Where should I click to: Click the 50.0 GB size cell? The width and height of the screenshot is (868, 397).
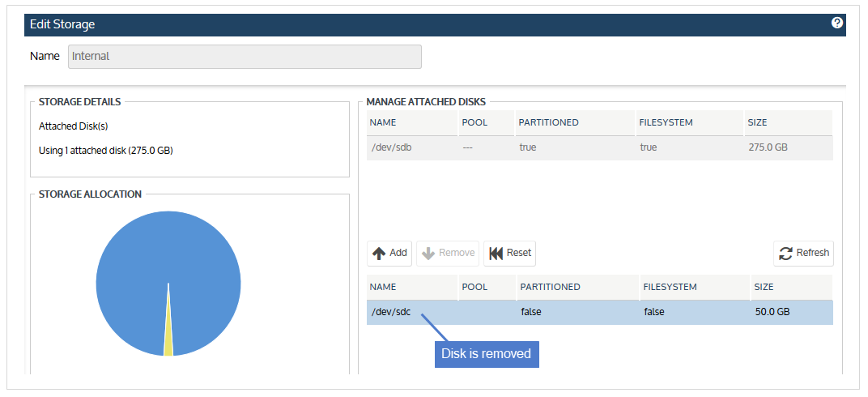[x=772, y=312]
